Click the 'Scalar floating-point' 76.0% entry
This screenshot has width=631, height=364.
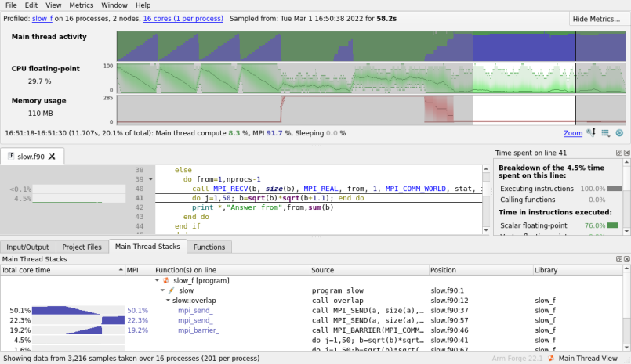[559, 225]
